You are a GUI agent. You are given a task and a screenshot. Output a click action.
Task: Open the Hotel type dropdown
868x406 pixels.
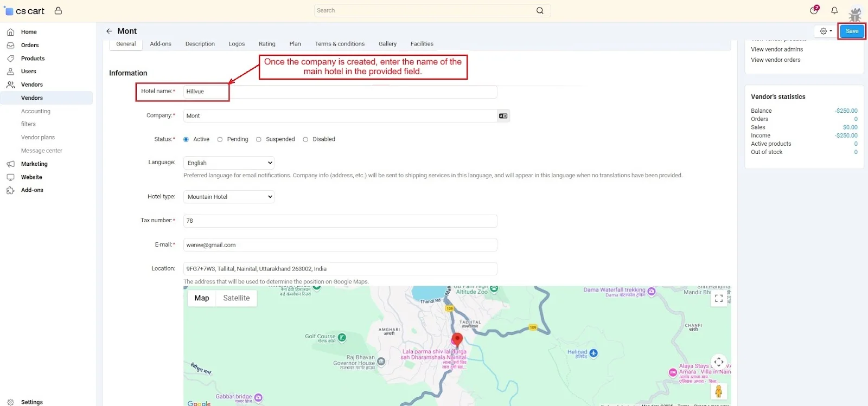click(229, 197)
